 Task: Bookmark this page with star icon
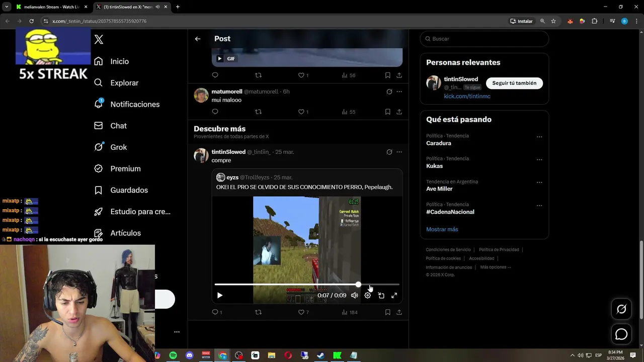553,21
